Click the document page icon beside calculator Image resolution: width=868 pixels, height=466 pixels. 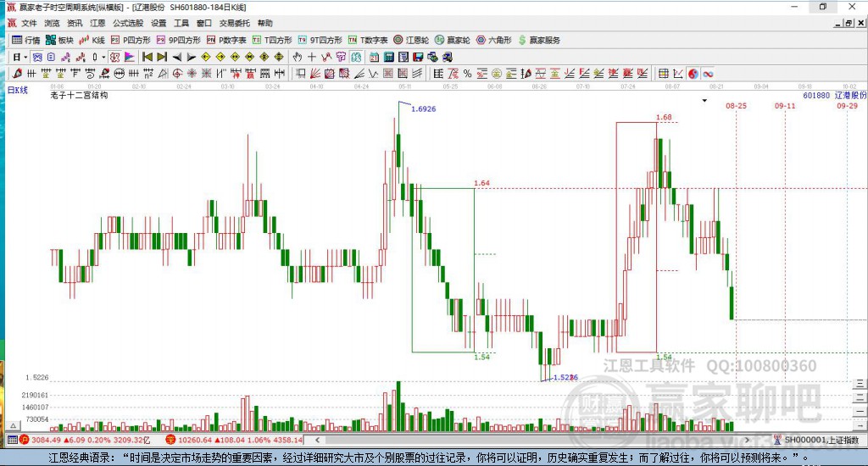click(403, 57)
